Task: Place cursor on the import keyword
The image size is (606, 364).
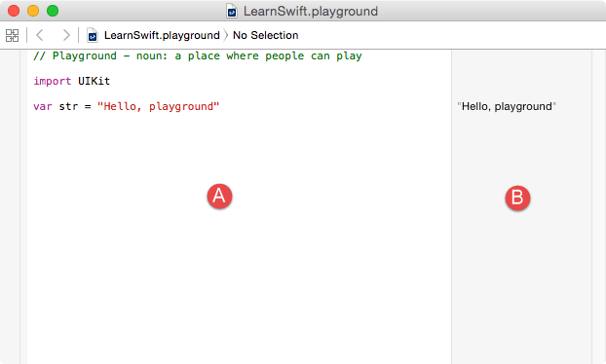Action: point(53,81)
